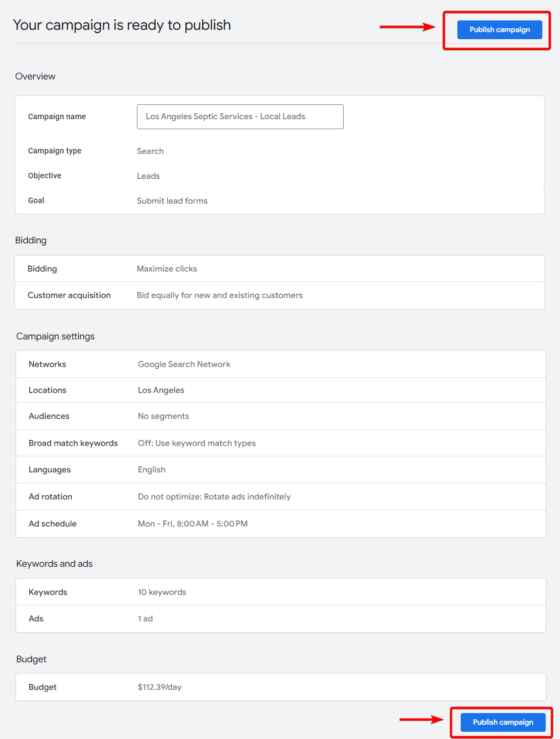Expand the Maximize clicks bidding row
Screen dimensions: 560x739
coord(279,269)
